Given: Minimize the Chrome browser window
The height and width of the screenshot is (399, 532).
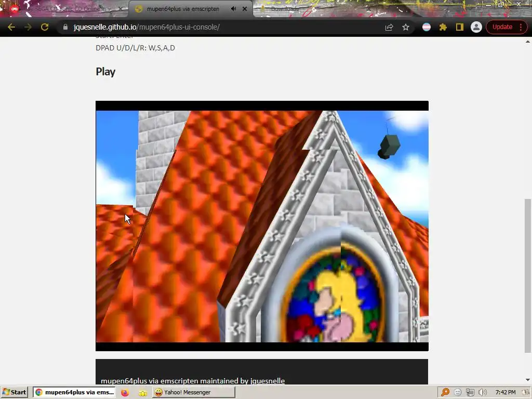Looking at the screenshot, I should click(488, 5).
